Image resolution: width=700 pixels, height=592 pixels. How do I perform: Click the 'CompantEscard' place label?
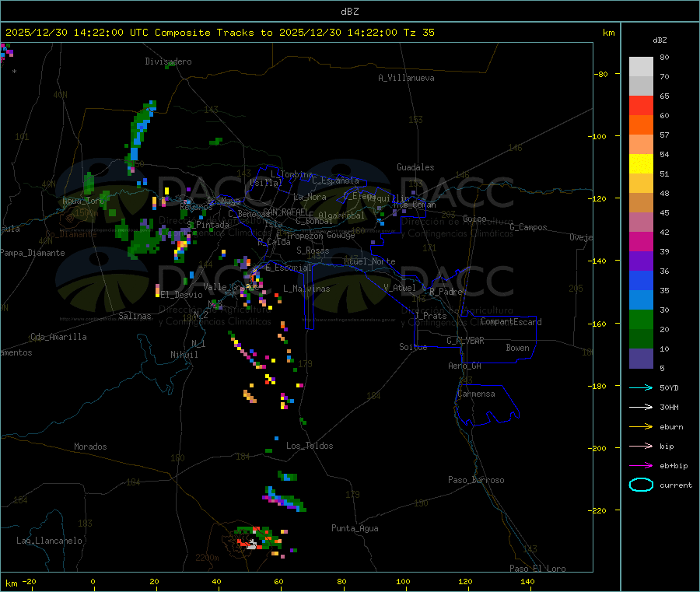[511, 322]
